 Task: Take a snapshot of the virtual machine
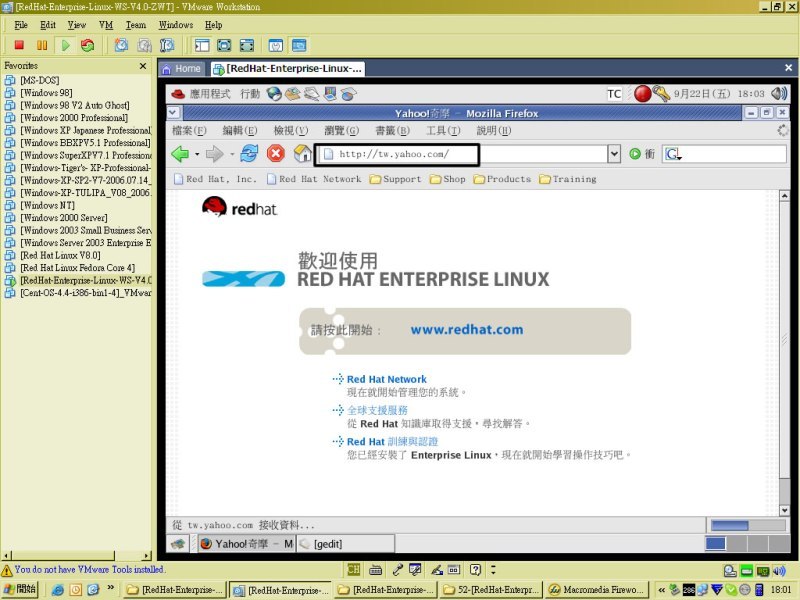[121, 45]
